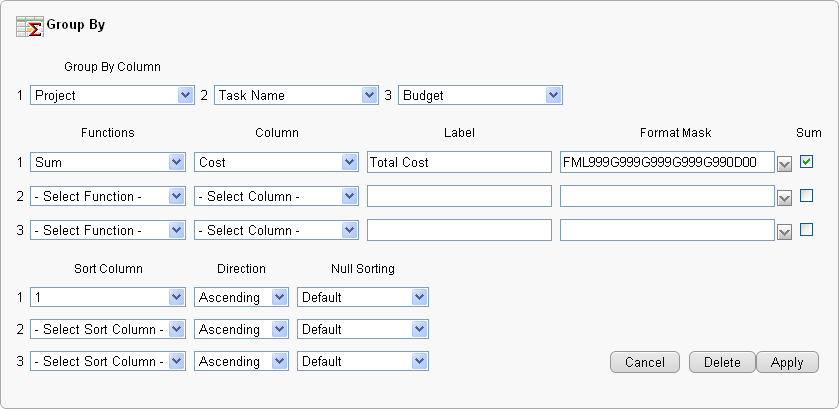Image resolution: width=839 pixels, height=409 pixels.
Task: Uncheck the Sum checkbox for Total Cost
Action: click(807, 161)
